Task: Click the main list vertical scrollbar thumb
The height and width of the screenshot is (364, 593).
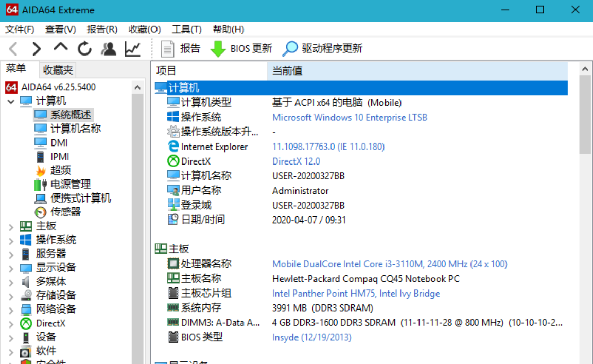Action: point(585,115)
